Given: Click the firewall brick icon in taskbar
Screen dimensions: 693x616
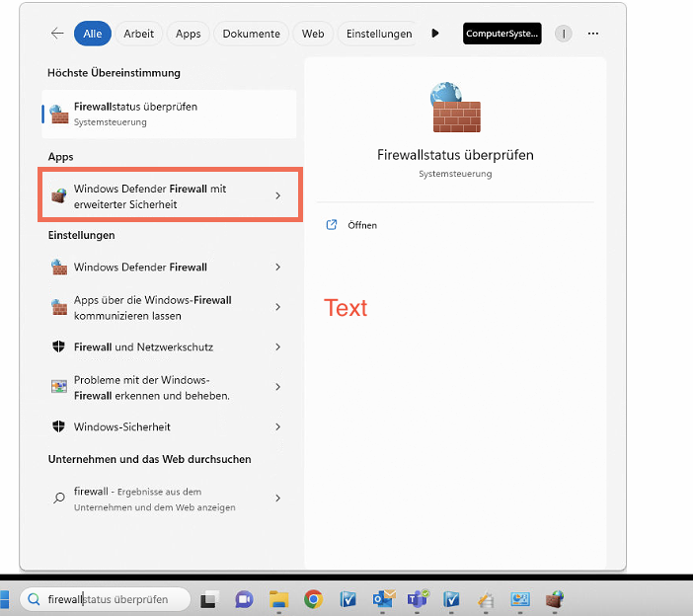Looking at the screenshot, I should (x=555, y=599).
